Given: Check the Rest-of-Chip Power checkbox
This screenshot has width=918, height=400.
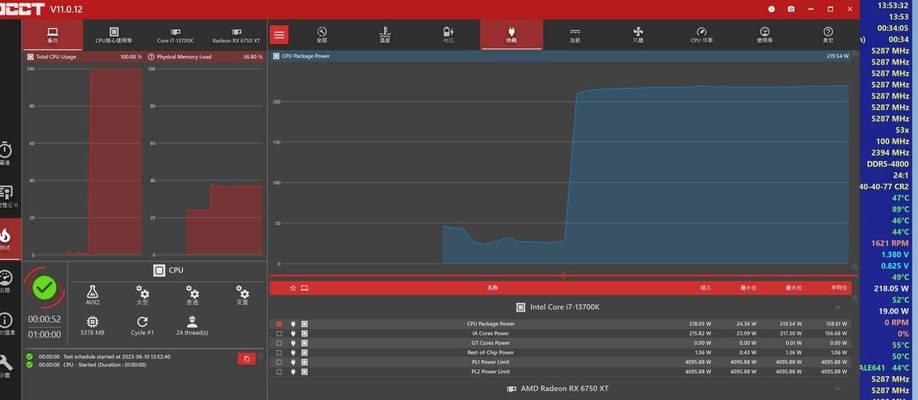Looking at the screenshot, I should pos(279,353).
